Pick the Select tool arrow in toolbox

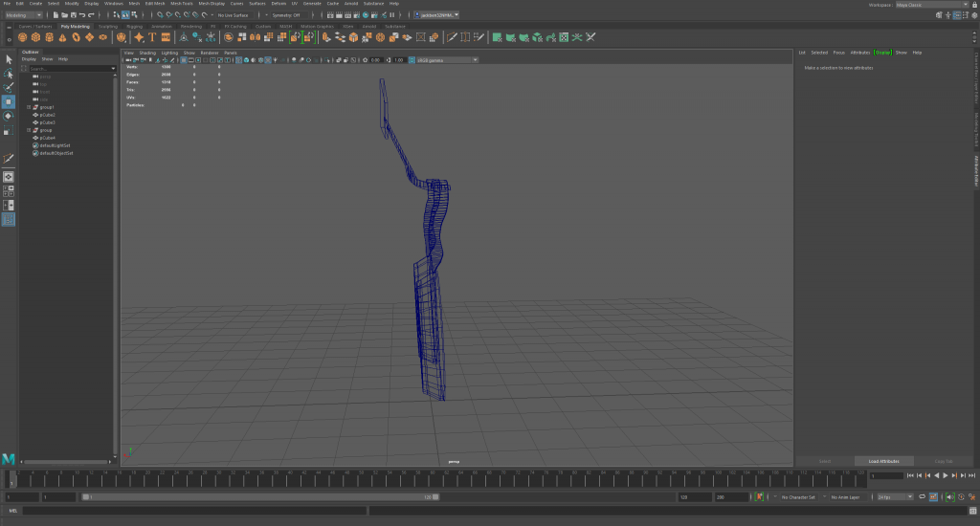point(9,59)
